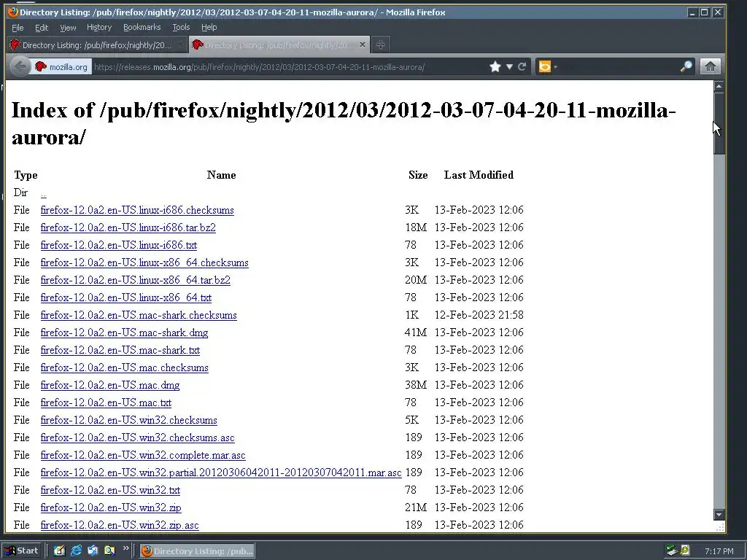Open win32.zip.asc link
The width and height of the screenshot is (747, 560).
tap(120, 525)
